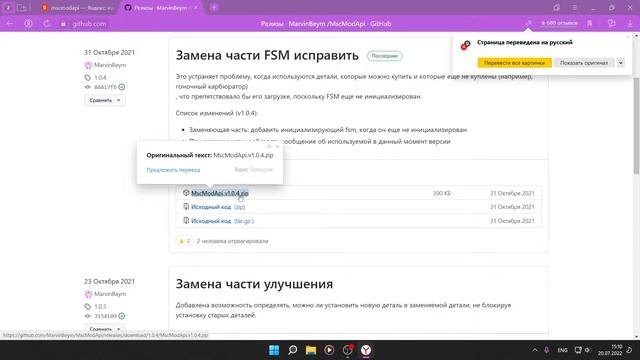
Task: Open the 680 reviews site rating link
Action: [559, 23]
